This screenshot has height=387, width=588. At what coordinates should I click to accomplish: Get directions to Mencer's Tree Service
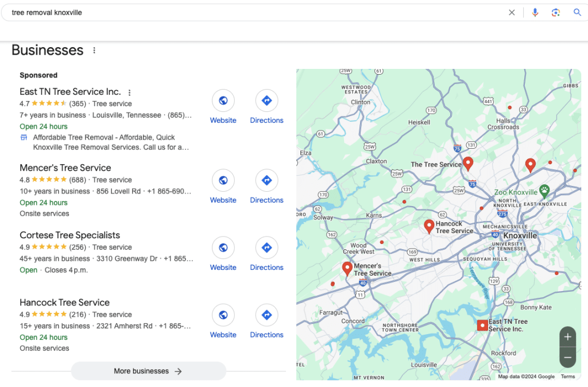[x=266, y=180]
